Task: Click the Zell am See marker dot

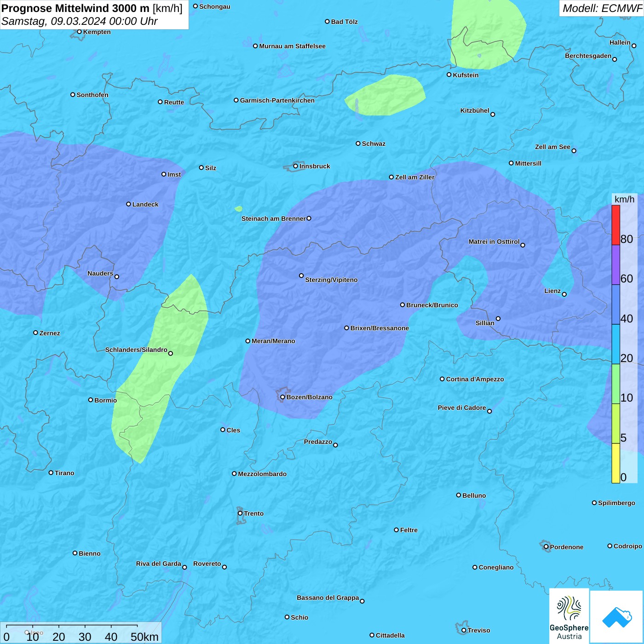Action: (574, 151)
